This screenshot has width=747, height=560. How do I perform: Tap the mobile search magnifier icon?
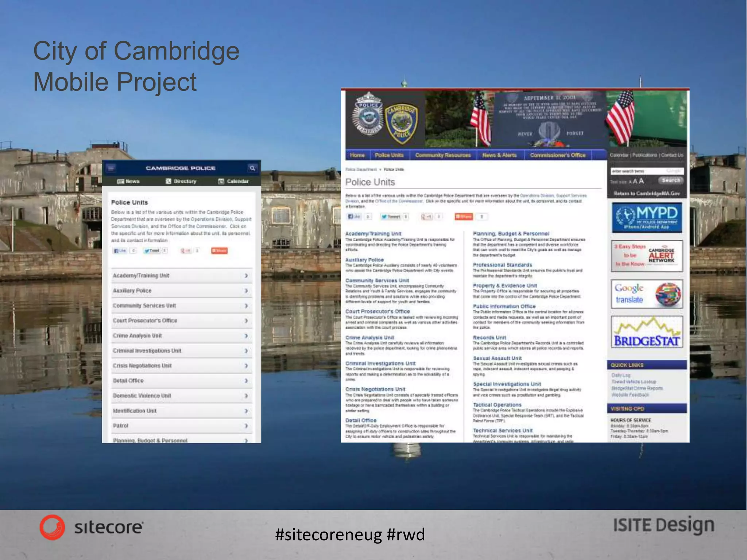pyautogui.click(x=252, y=168)
